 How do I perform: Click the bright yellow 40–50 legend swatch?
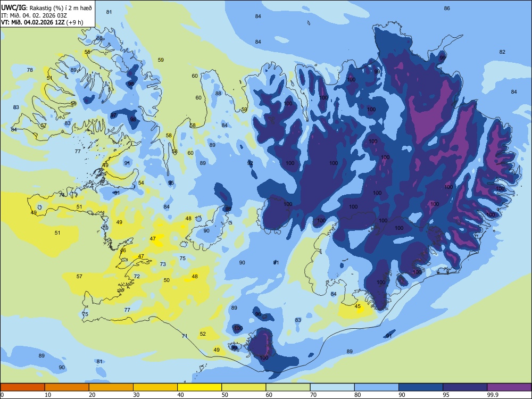[199, 387]
